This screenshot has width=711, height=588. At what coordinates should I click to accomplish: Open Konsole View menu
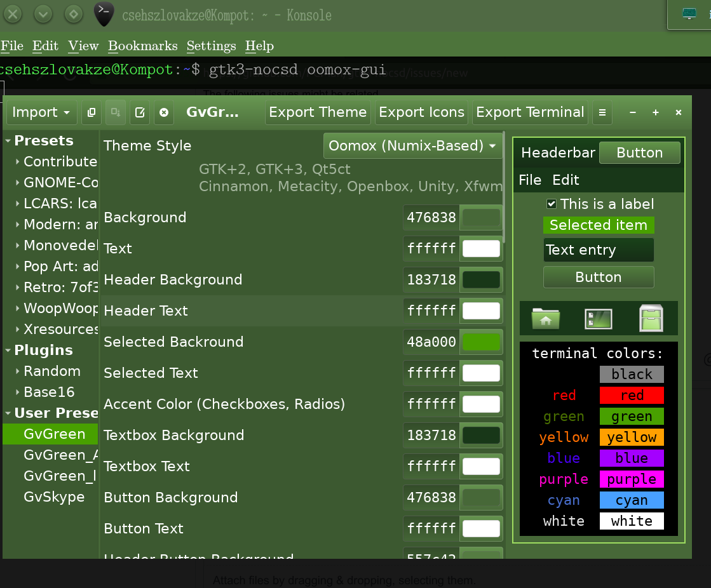[83, 46]
